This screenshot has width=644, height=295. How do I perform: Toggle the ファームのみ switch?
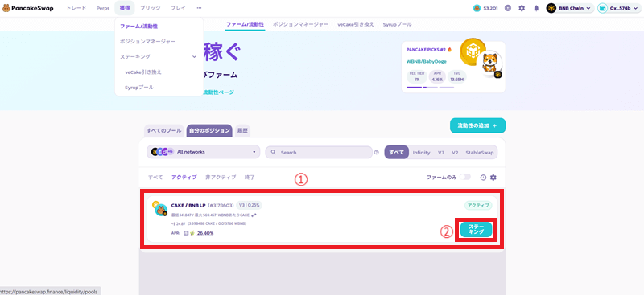click(465, 178)
